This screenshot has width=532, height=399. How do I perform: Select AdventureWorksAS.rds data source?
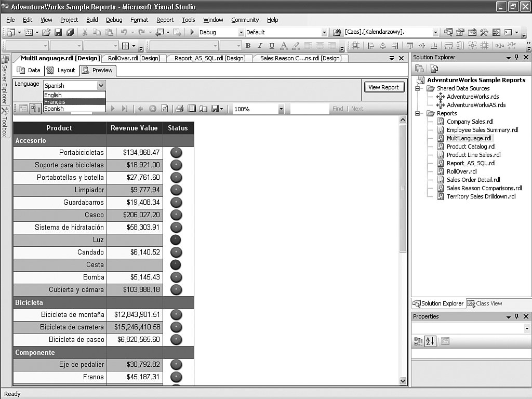(476, 105)
